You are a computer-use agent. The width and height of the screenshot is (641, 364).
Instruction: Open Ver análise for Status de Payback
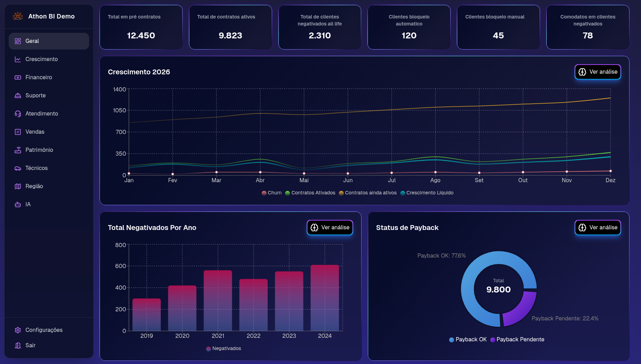597,228
